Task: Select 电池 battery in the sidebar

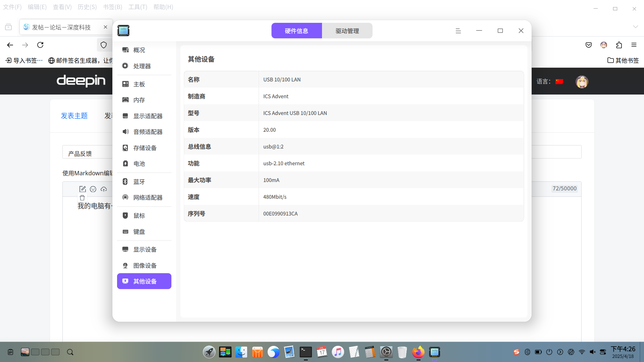Action: [144, 164]
